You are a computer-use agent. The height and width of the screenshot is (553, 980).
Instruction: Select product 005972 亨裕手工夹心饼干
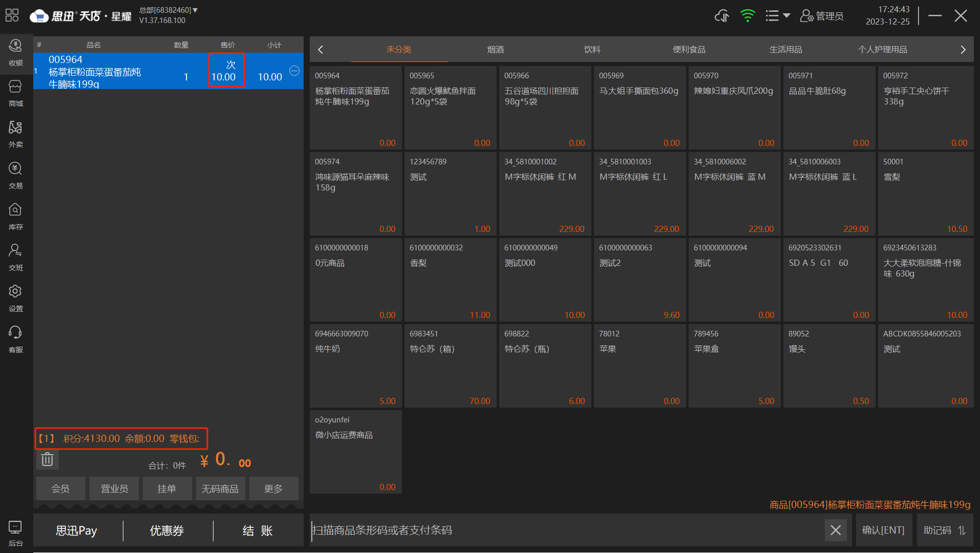[926, 108]
